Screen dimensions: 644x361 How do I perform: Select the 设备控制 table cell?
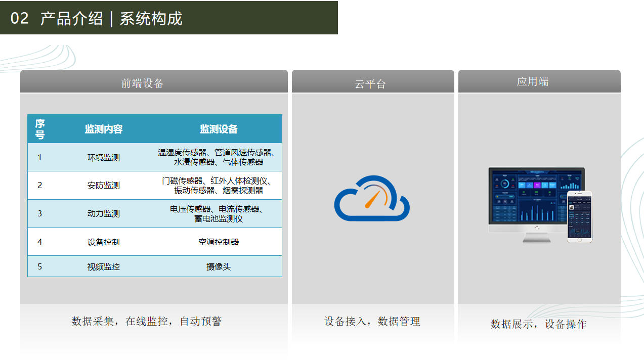click(x=104, y=242)
